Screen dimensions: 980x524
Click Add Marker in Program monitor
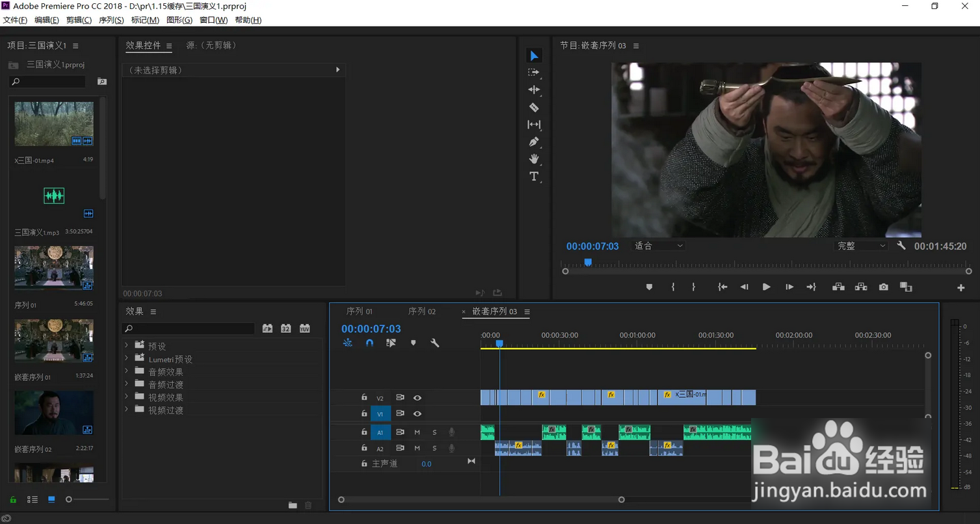[649, 287]
